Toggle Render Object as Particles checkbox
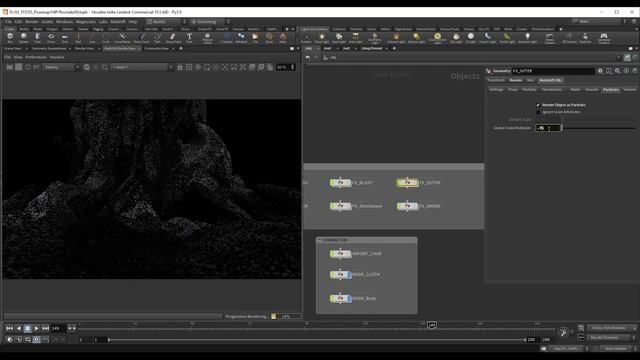The image size is (640, 360). point(538,105)
